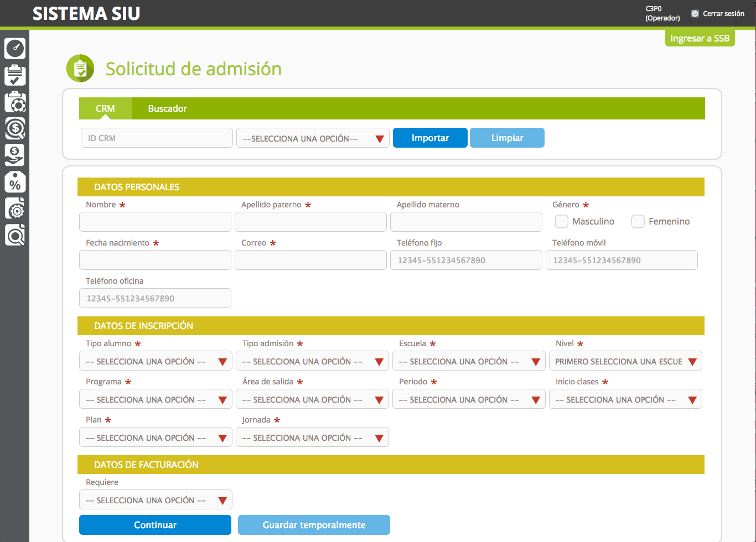
Task: Open the hand holding dollar sidebar icon
Action: (x=15, y=155)
